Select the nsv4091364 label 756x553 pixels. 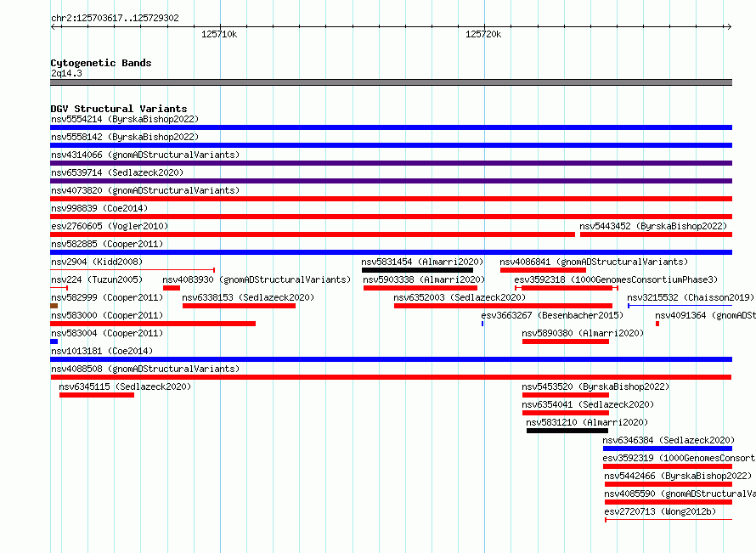[x=705, y=315]
